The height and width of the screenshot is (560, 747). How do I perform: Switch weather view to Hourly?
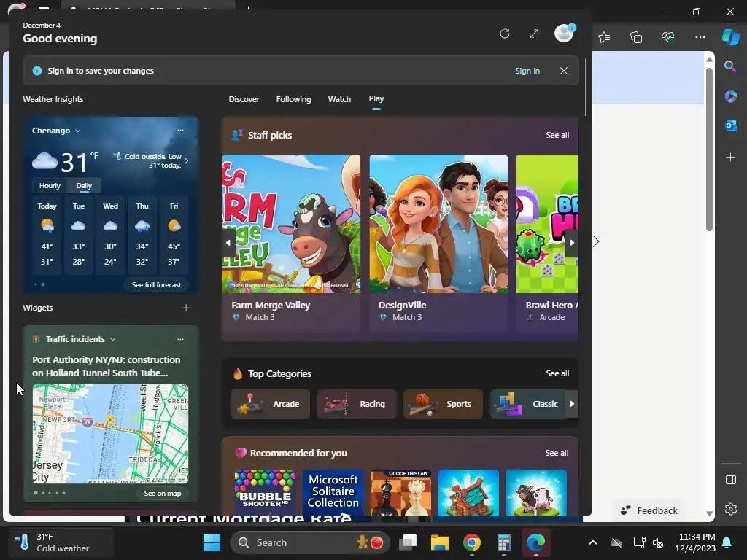point(50,186)
